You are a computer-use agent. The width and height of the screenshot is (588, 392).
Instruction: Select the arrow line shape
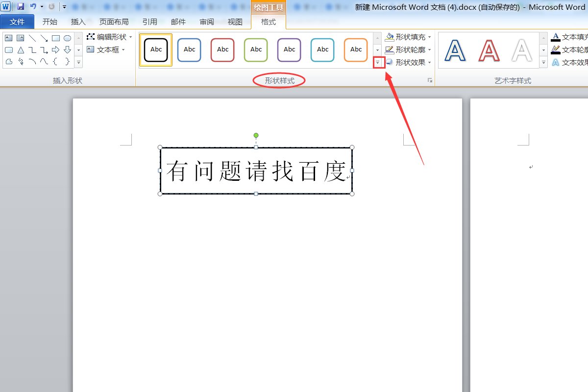(x=44, y=38)
